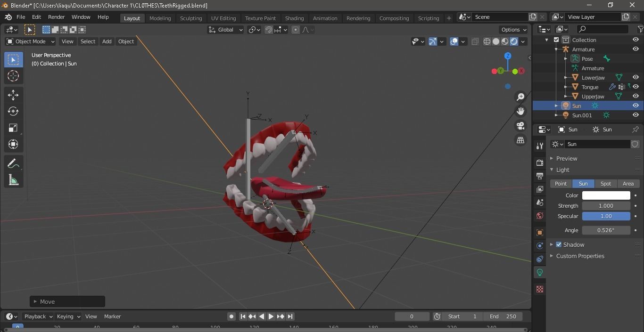644x332 pixels.
Task: Open the World Properties globe icon
Action: (539, 216)
